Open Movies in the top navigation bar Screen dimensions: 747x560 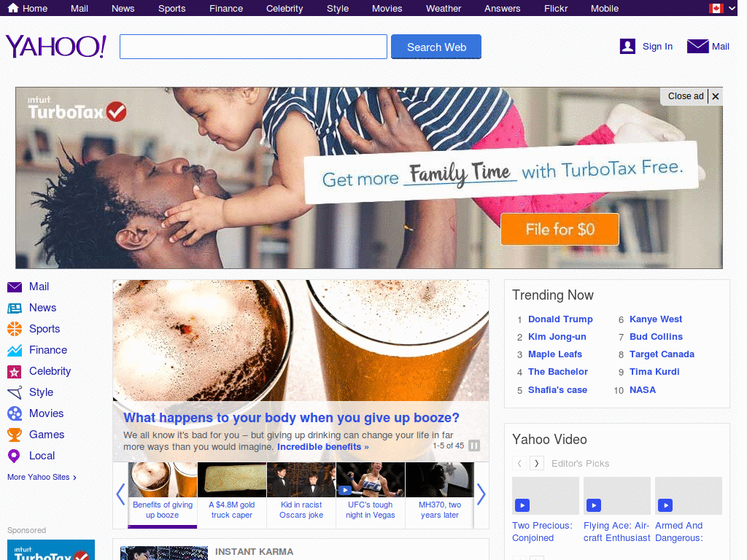pyautogui.click(x=387, y=8)
